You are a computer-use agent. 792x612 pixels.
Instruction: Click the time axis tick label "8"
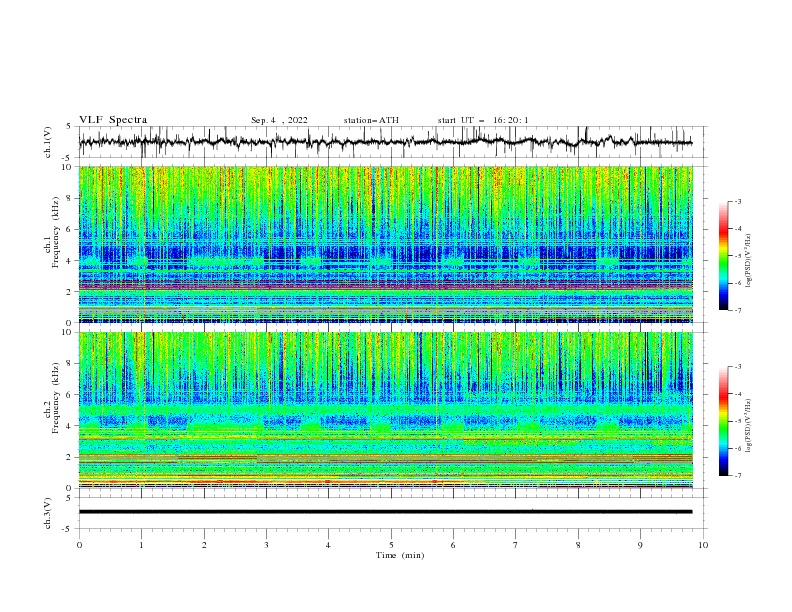pyautogui.click(x=578, y=545)
